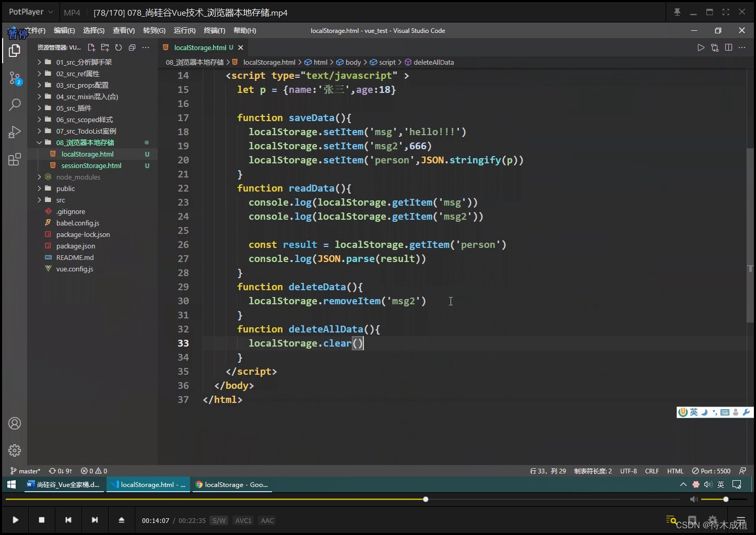Click the New File icon in explorer header
Viewport: 756px width, 535px height.
(91, 47)
